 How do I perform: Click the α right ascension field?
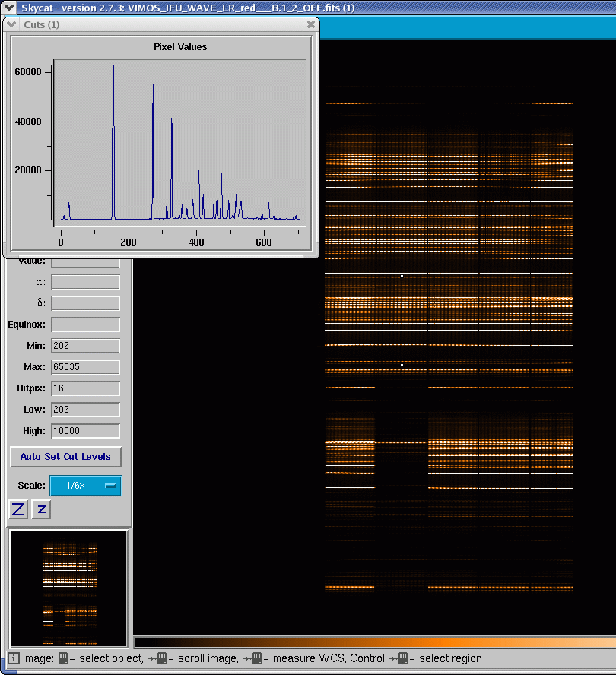pos(85,283)
